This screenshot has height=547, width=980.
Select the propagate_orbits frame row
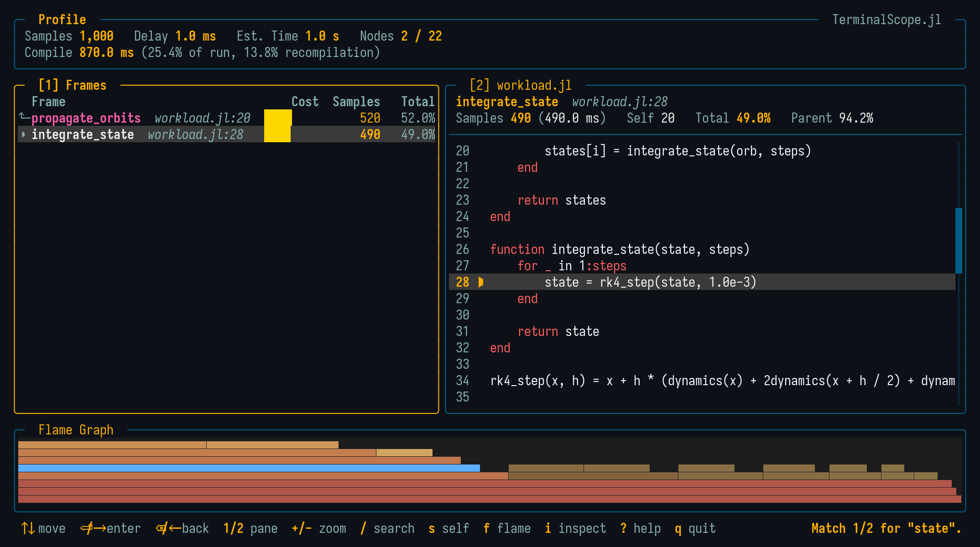226,118
